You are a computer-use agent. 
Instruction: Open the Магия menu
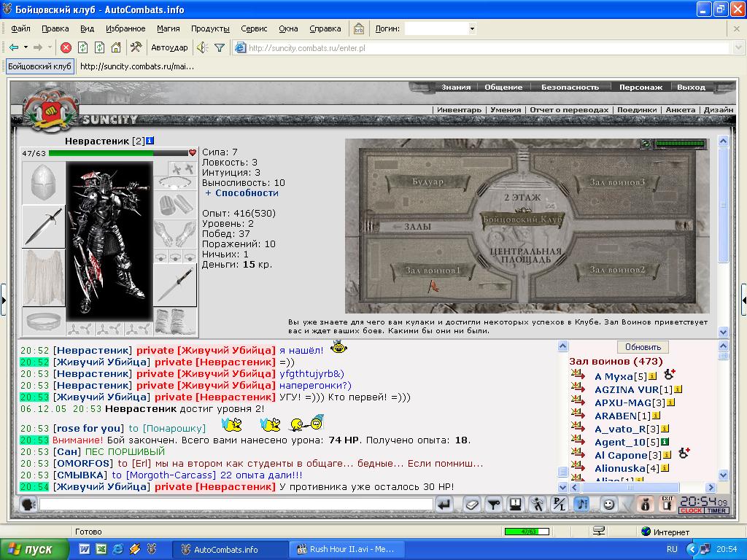pyautogui.click(x=169, y=28)
